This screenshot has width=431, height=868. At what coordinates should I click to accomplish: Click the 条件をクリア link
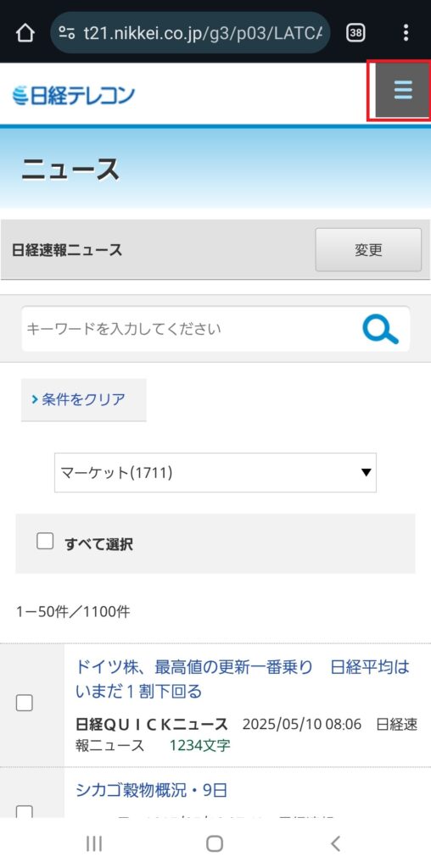(x=84, y=400)
